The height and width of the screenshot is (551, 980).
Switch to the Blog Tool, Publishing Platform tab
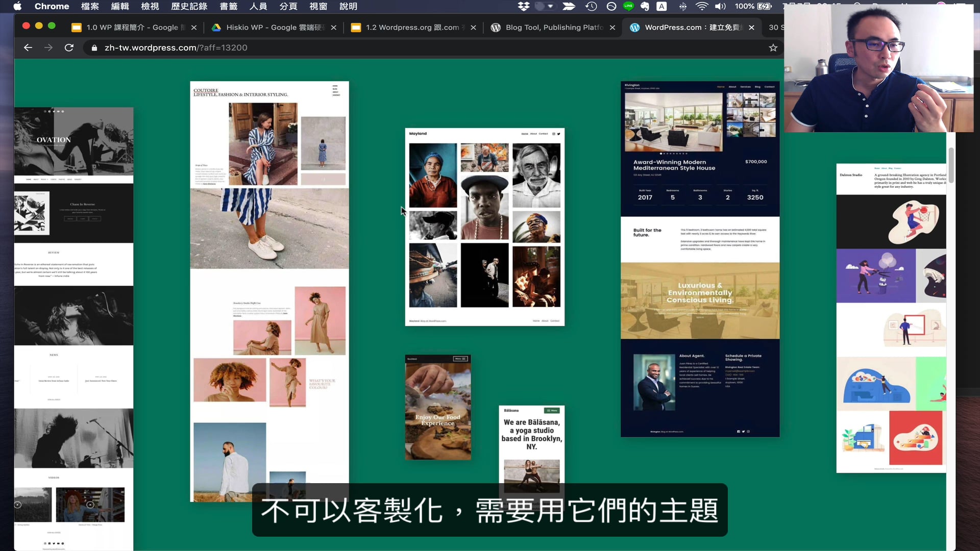click(554, 28)
